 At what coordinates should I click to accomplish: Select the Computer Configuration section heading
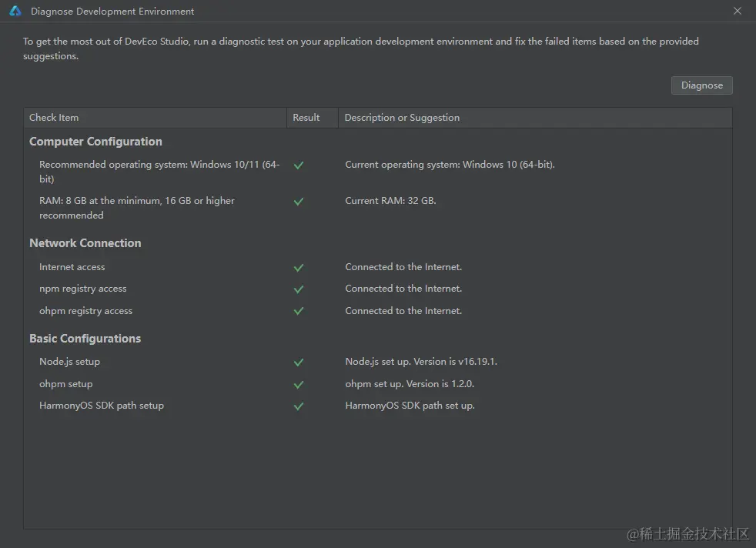point(95,142)
